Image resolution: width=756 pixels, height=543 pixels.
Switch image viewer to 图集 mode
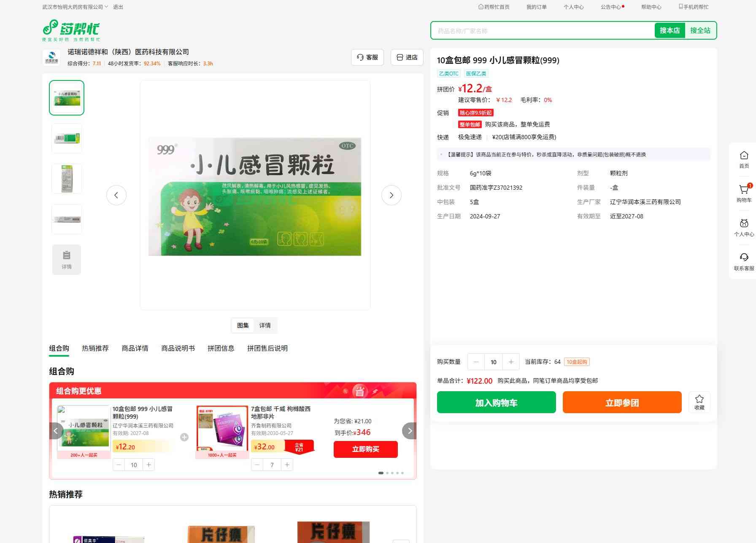(243, 325)
